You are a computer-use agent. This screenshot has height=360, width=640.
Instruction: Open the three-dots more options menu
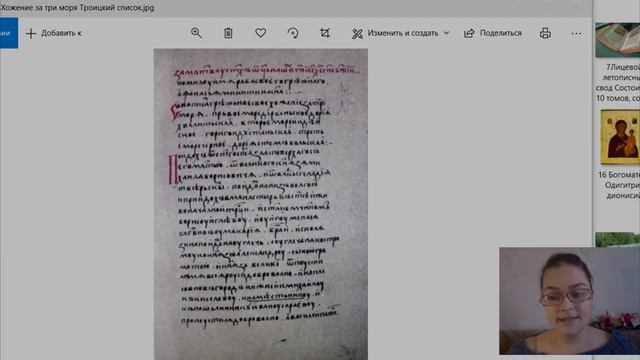(x=576, y=33)
